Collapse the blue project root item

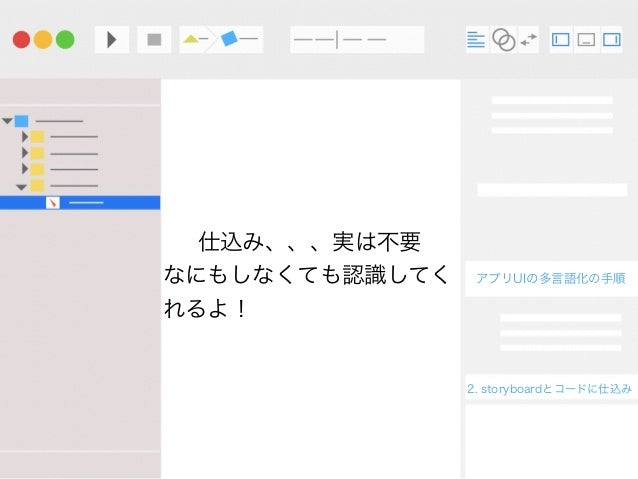tap(7, 121)
